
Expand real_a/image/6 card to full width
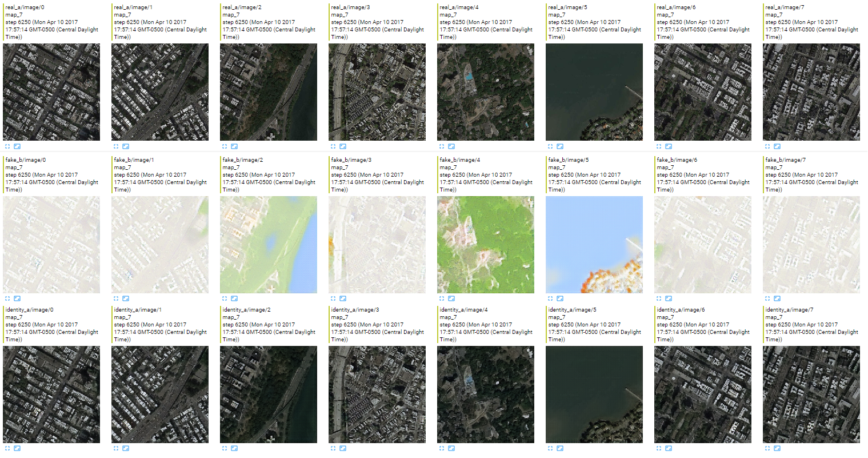point(659,146)
